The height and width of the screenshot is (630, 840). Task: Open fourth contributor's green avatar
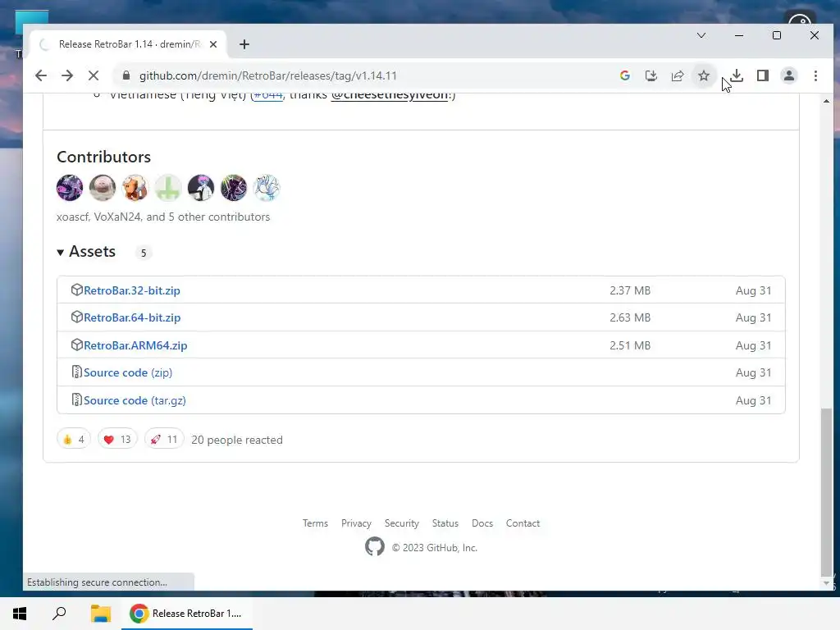click(x=168, y=188)
